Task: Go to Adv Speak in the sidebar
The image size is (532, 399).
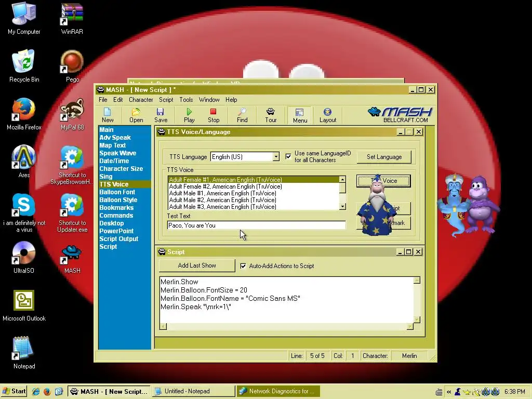Action: pyautogui.click(x=115, y=137)
